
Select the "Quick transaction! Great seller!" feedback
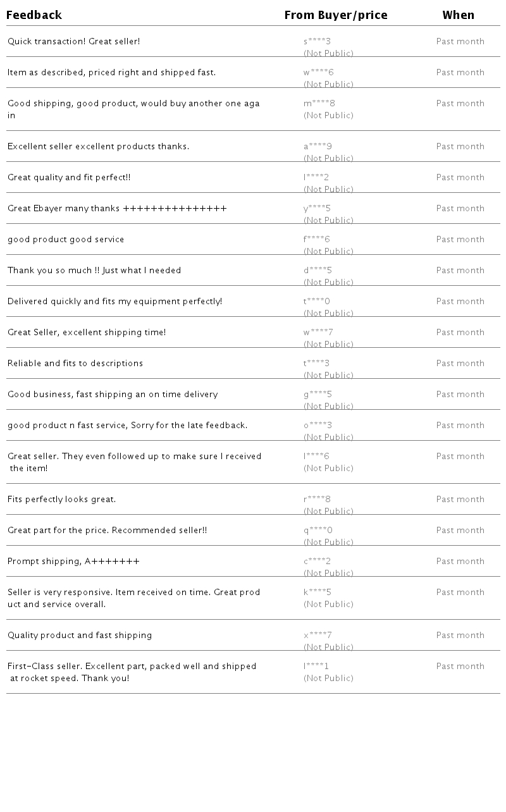point(73,42)
